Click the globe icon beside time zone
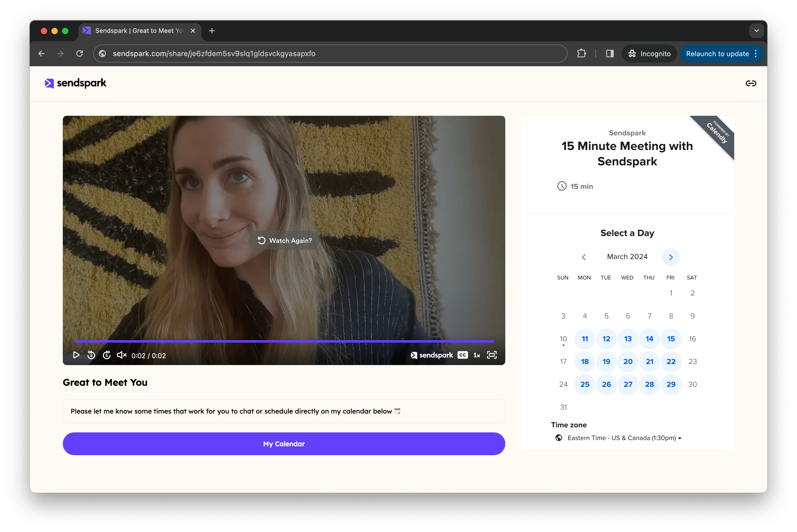 point(559,438)
